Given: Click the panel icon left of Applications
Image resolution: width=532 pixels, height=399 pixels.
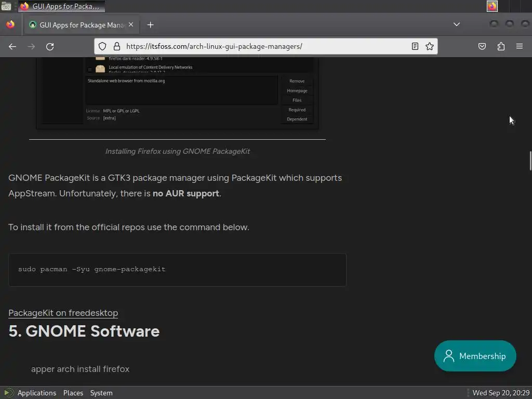Looking at the screenshot, I should [8, 393].
